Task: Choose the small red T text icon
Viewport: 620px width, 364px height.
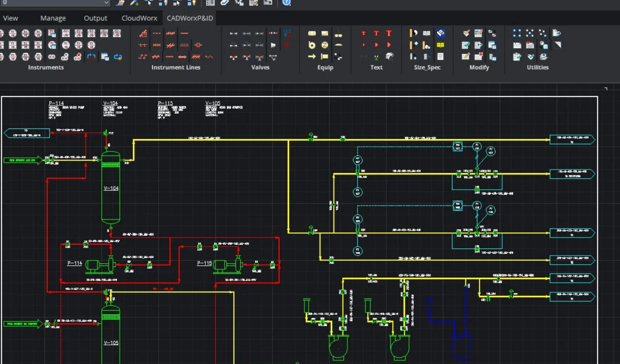Action: [x=364, y=33]
